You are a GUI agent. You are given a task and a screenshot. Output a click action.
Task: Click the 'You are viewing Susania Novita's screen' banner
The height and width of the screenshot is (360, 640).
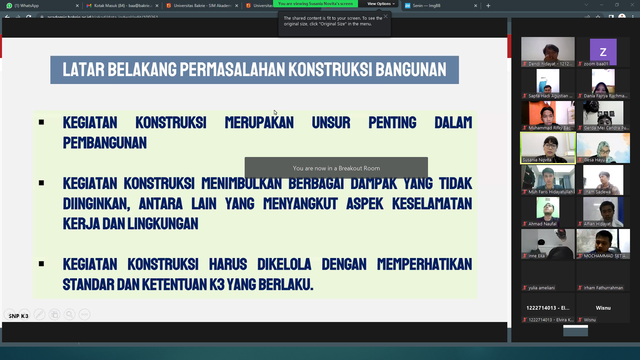tap(316, 4)
